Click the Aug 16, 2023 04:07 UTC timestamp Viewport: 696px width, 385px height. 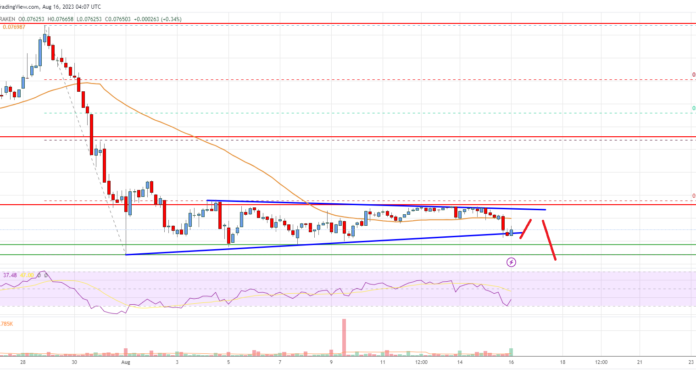click(x=70, y=7)
